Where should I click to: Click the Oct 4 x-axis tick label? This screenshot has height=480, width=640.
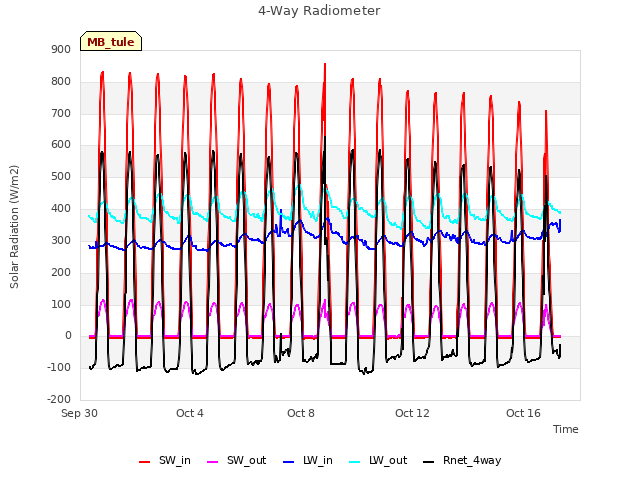click(190, 413)
